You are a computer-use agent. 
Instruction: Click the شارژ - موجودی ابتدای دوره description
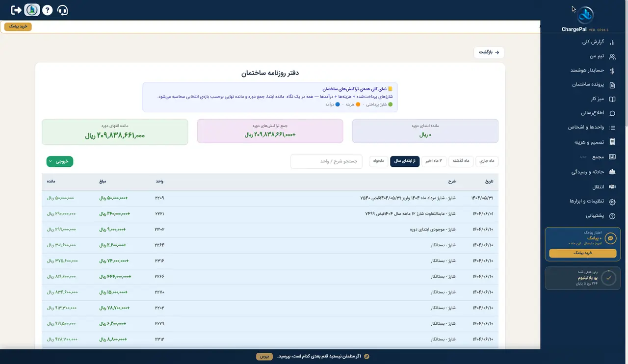coord(432,230)
